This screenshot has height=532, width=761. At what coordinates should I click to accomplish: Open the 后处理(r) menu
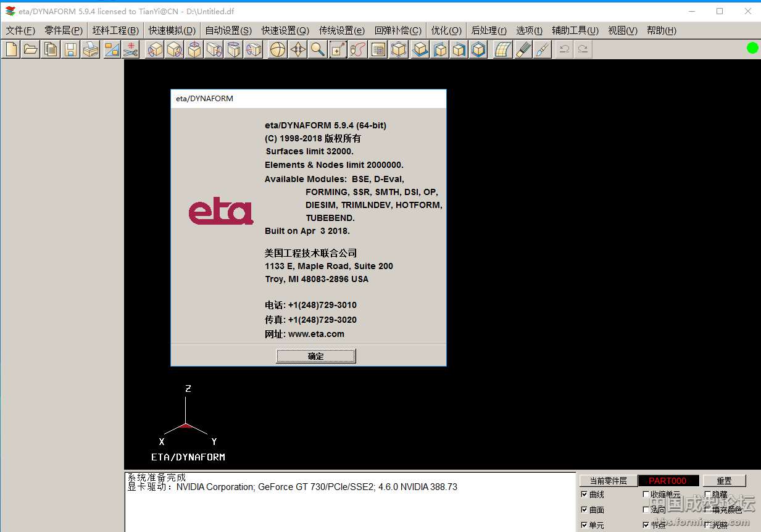[x=489, y=30]
